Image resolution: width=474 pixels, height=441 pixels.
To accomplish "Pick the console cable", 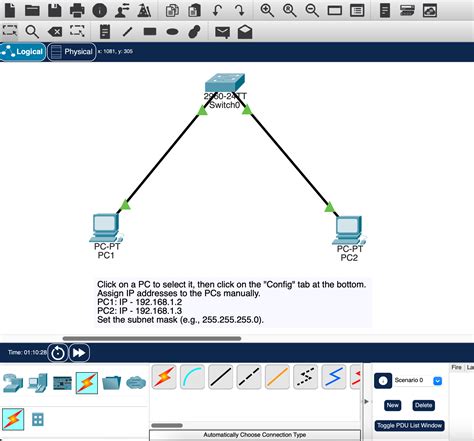I will [x=192, y=377].
